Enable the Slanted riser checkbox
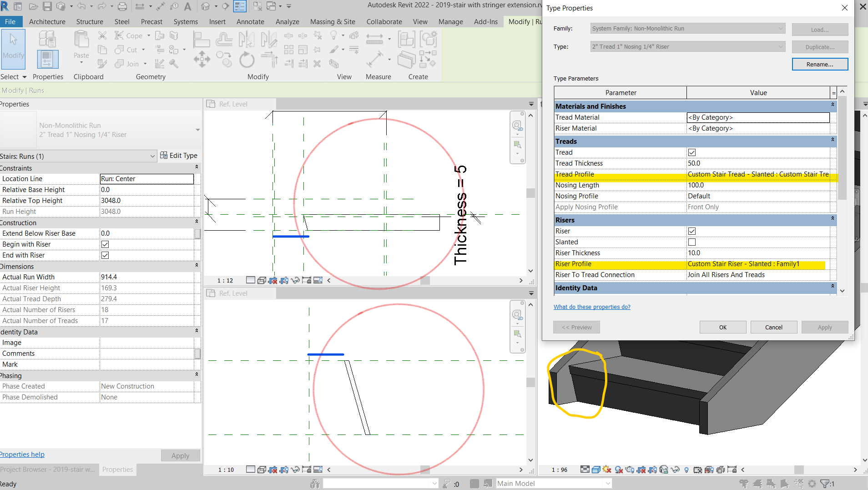The height and width of the screenshot is (490, 868). (x=692, y=242)
